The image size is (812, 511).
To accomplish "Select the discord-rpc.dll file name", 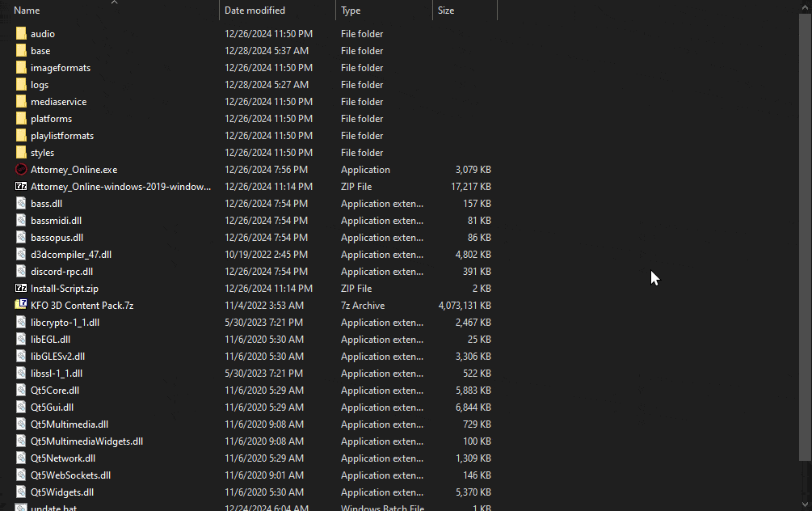I will pyautogui.click(x=61, y=272).
